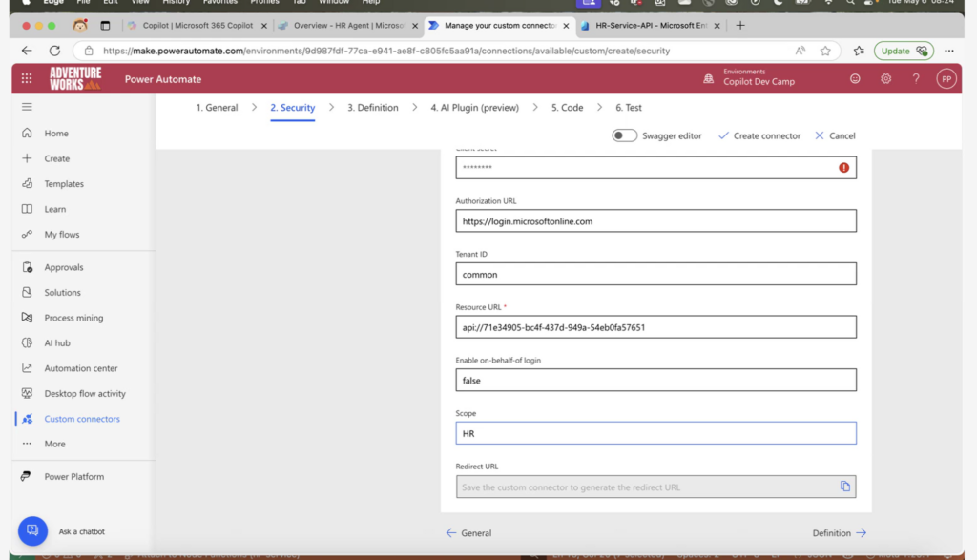Go to step 3. Definition
The height and width of the screenshot is (560, 977).
click(373, 107)
